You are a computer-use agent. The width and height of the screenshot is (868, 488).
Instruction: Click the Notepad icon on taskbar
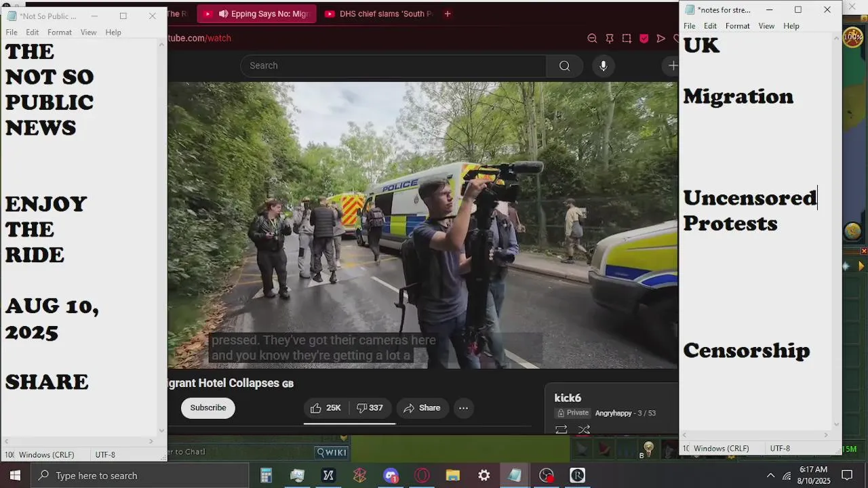tap(515, 476)
